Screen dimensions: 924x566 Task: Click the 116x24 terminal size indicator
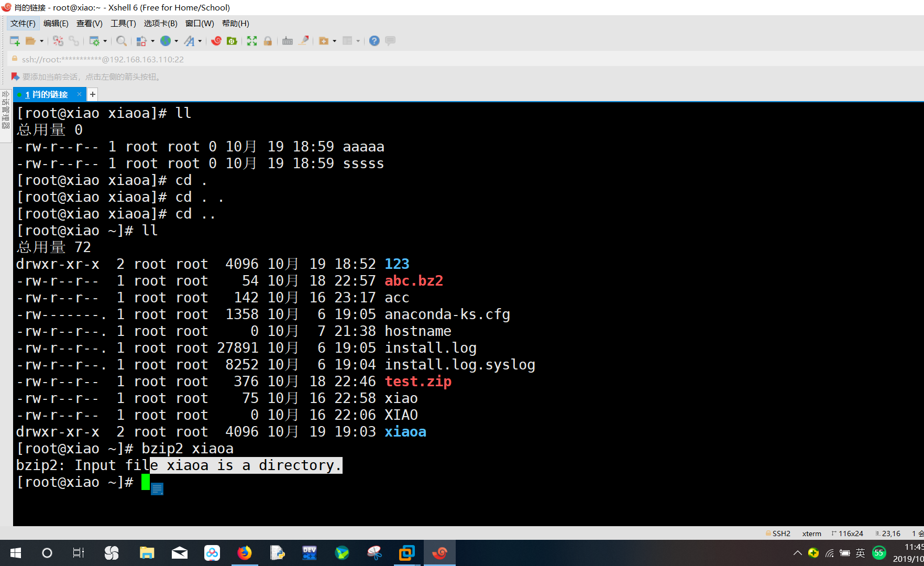[x=847, y=534]
